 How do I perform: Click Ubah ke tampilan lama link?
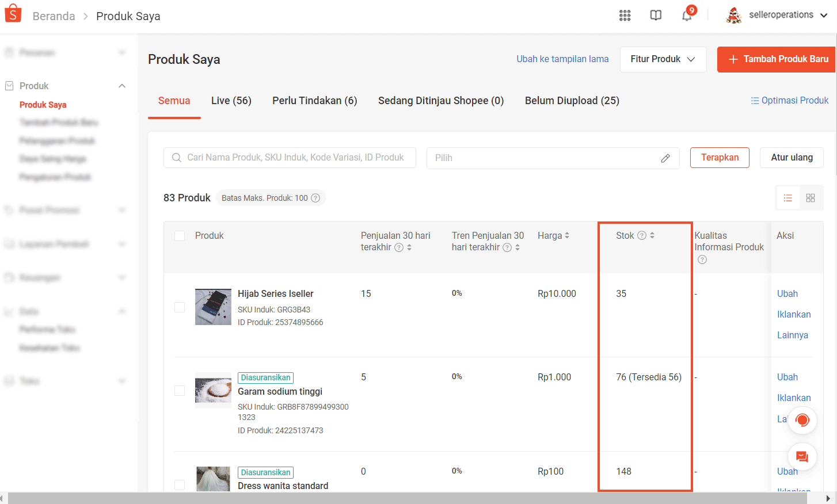coord(562,59)
